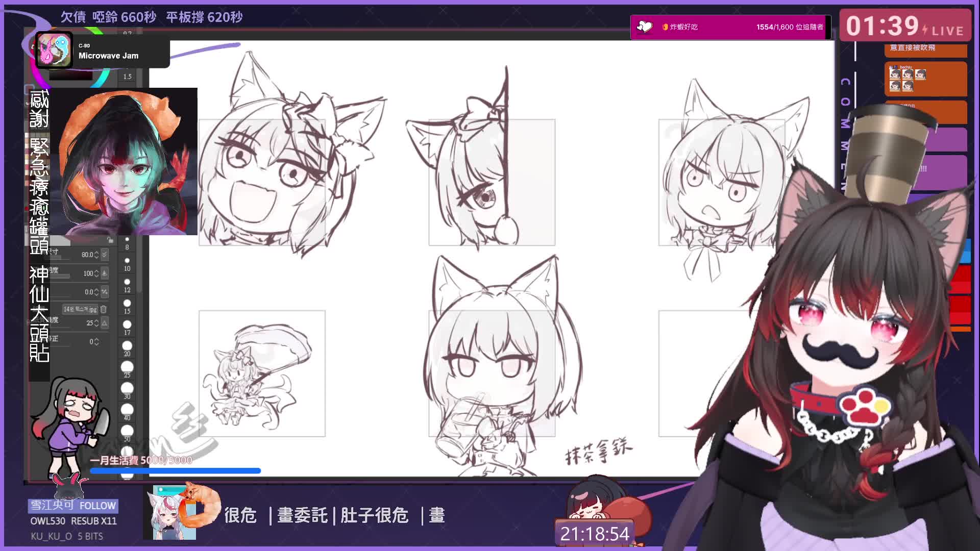Click the KU_KU_O 5 BITS alert text
This screenshot has height=551, width=980.
pyautogui.click(x=67, y=536)
